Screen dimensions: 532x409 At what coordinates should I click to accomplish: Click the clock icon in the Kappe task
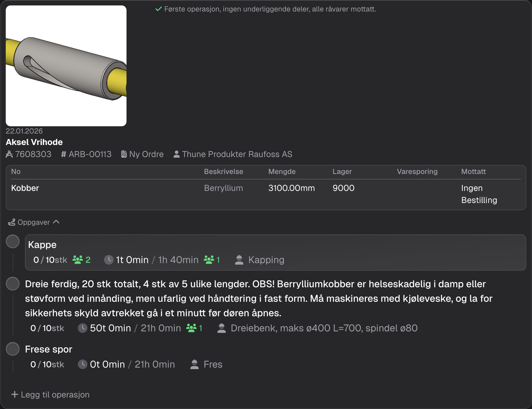109,260
